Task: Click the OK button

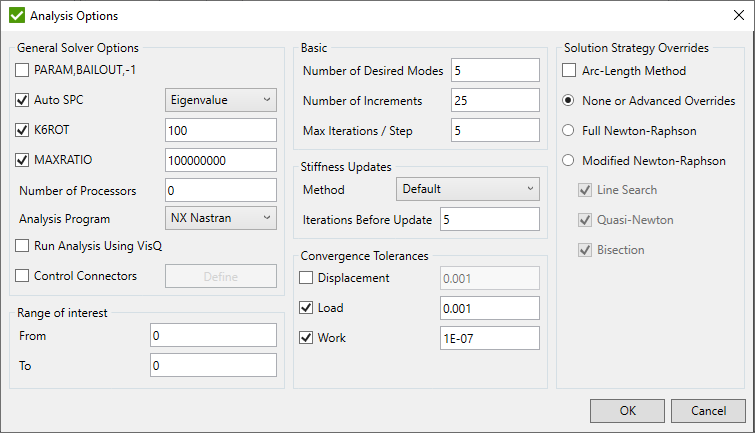Action: (x=627, y=410)
